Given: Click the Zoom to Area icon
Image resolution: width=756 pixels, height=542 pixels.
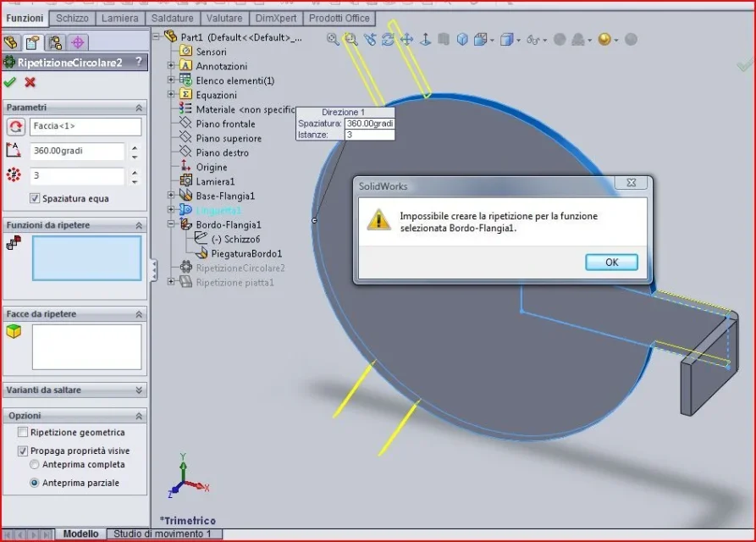Looking at the screenshot, I should [351, 40].
